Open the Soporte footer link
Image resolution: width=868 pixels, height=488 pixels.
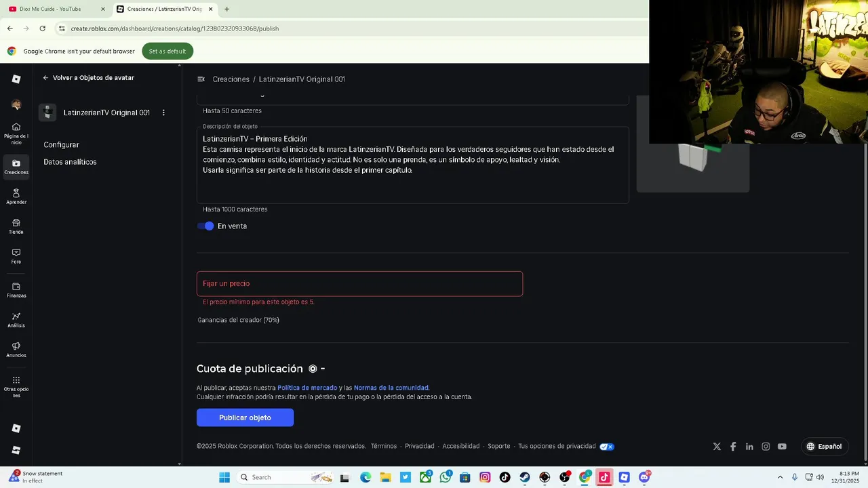tap(499, 447)
